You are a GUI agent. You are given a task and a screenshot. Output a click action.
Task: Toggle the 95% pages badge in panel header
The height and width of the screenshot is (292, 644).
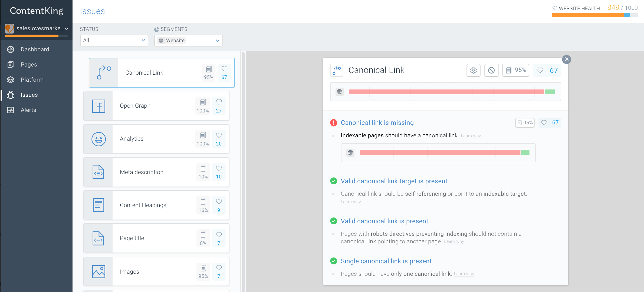click(x=516, y=70)
